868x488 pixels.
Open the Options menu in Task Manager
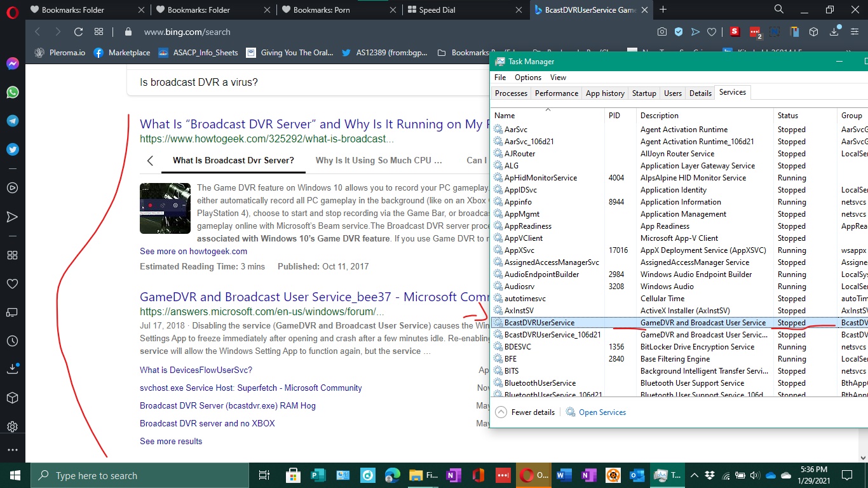(x=527, y=78)
